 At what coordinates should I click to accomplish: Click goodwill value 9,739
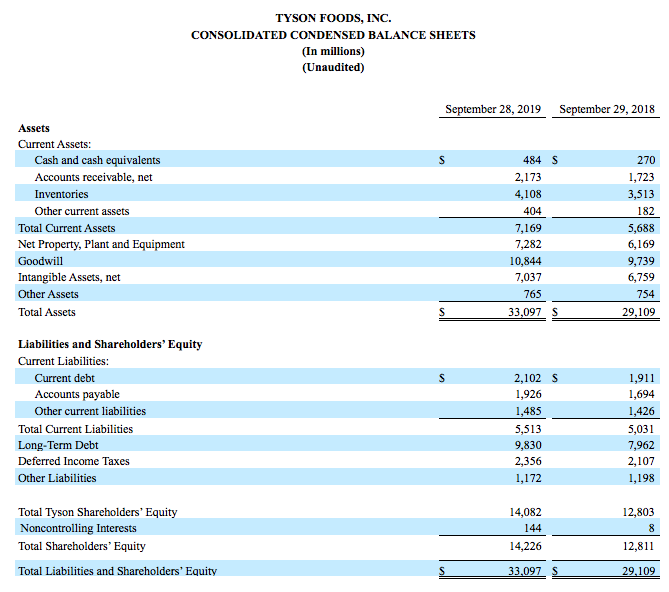pyautogui.click(x=641, y=261)
